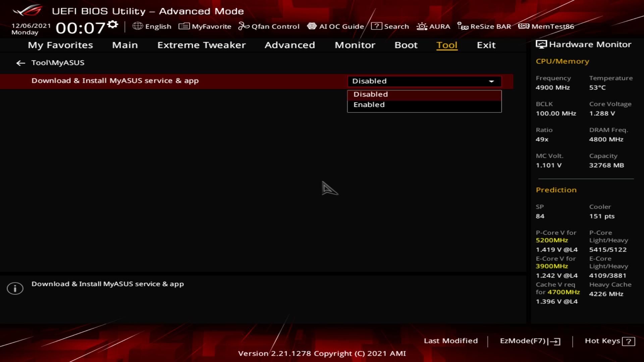Open the English language globe icon
Screen dimensions: 644x362
(x=138, y=26)
